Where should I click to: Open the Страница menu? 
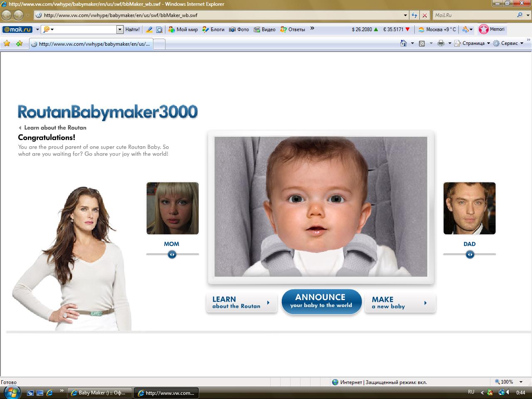[x=472, y=43]
